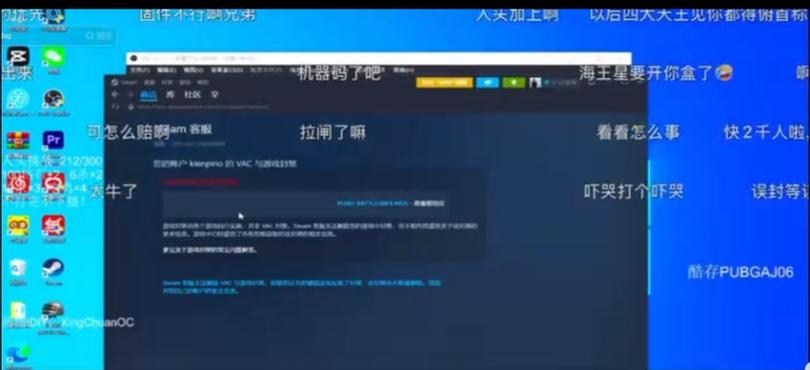Open the 文件(F) menu in the back window
The width and height of the screenshot is (810, 370).
pos(139,70)
